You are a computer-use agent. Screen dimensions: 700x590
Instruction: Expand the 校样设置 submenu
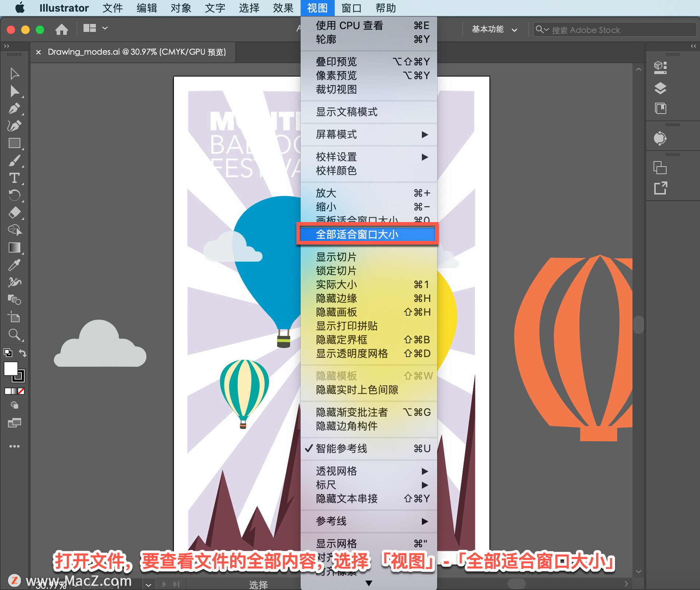(369, 157)
